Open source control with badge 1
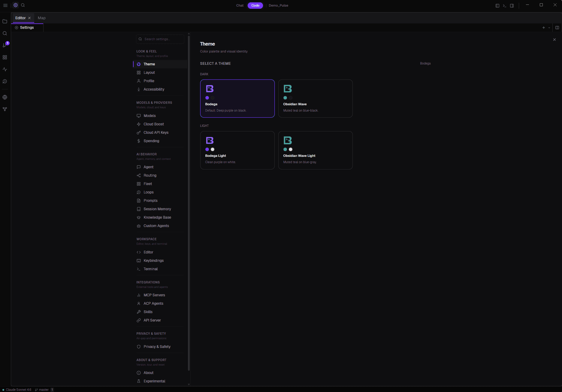This screenshot has height=392, width=562. 5,45
